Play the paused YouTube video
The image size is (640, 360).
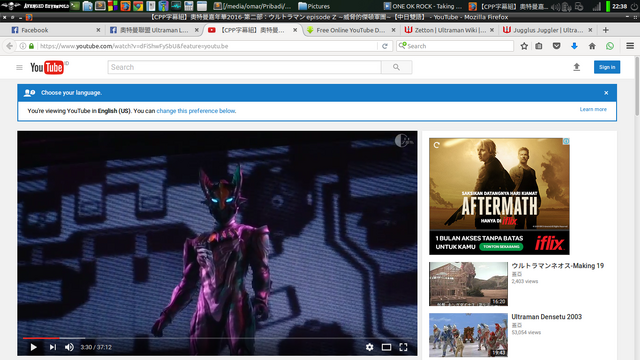(33, 347)
